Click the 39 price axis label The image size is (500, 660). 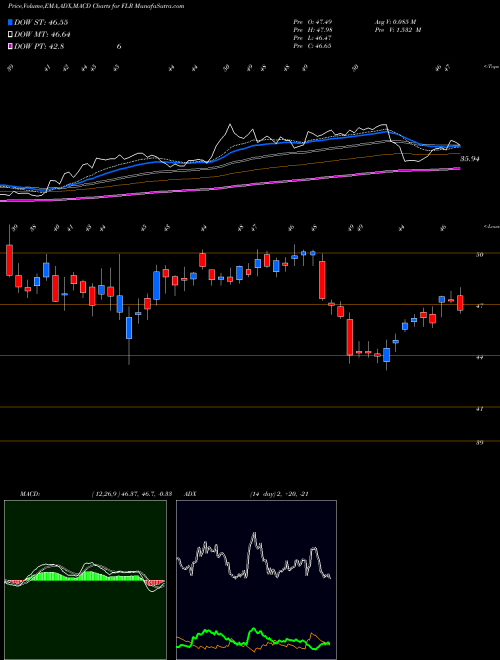click(x=480, y=443)
